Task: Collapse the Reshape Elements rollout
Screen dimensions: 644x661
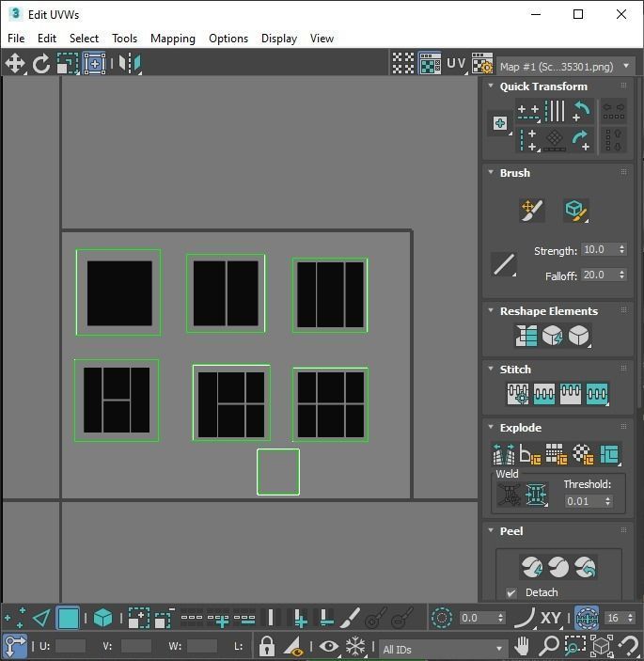Action: tap(491, 310)
